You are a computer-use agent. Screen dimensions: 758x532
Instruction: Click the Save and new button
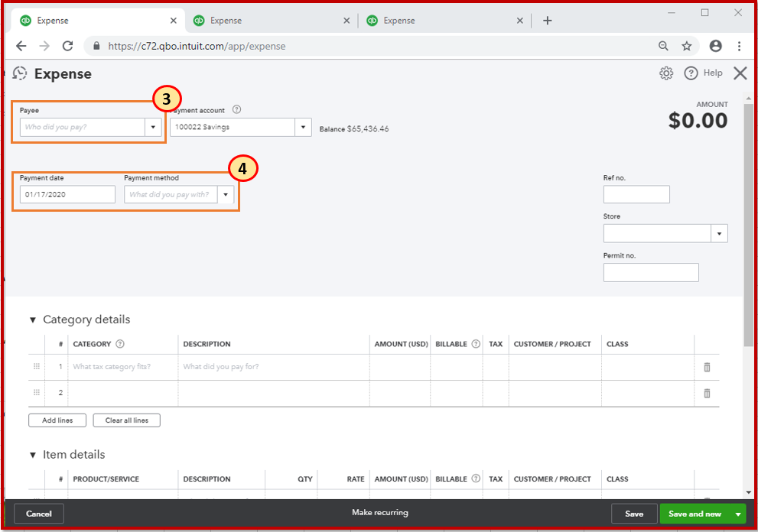pos(695,514)
